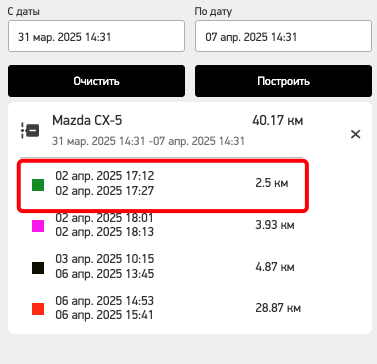Select the red trip color swatch
The width and height of the screenshot is (377, 364).
38,309
